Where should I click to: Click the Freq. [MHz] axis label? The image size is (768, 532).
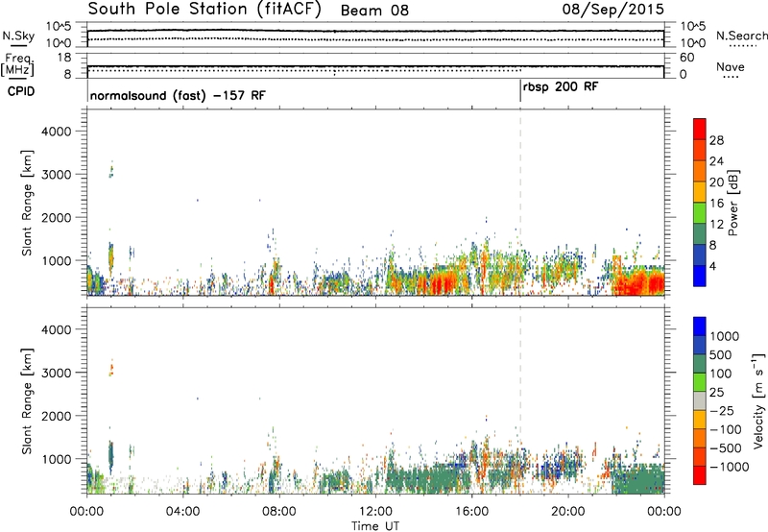[17, 65]
